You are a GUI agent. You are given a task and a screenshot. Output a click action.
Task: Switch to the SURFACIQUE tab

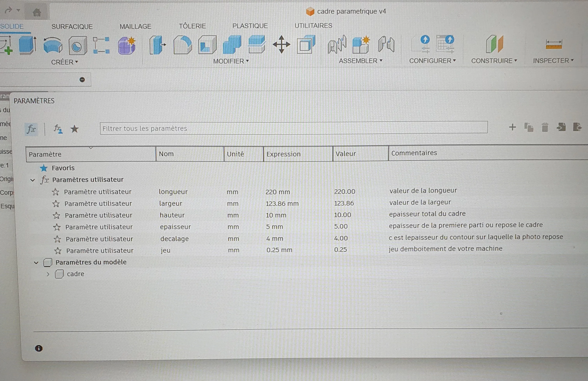click(x=72, y=26)
